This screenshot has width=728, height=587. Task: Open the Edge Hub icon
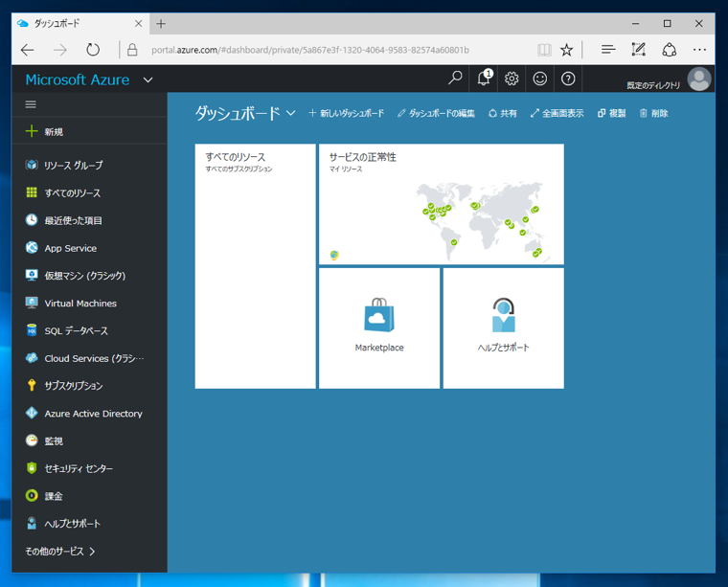click(608, 49)
